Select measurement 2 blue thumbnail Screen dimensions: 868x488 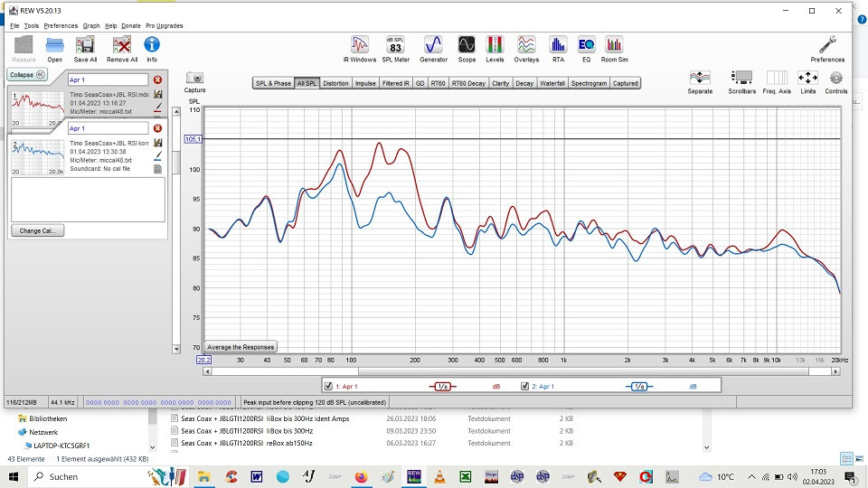click(38, 157)
